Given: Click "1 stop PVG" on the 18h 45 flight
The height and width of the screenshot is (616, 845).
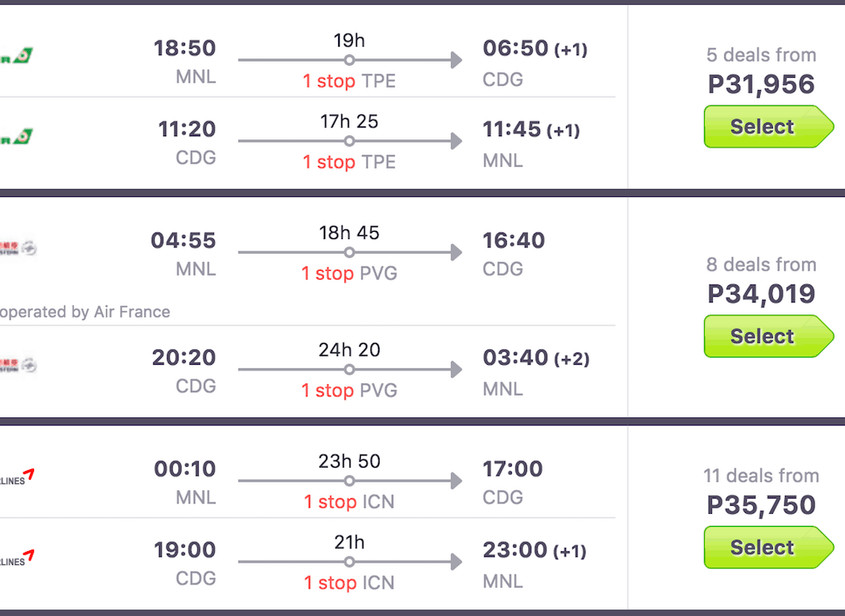Looking at the screenshot, I should (x=349, y=274).
